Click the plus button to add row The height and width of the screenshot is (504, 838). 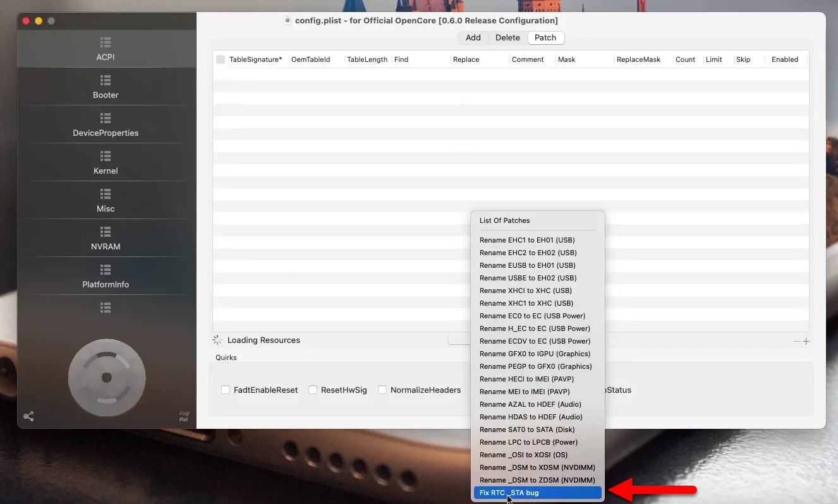pyautogui.click(x=806, y=341)
